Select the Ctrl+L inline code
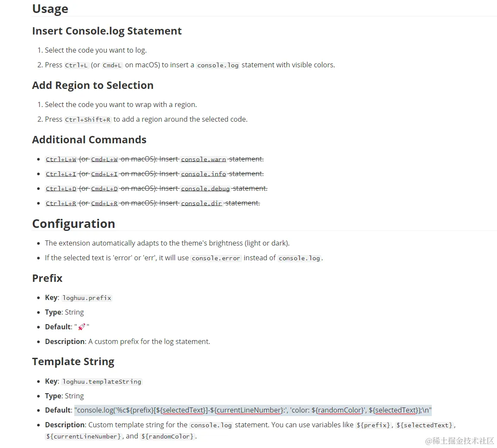The image size is (497, 448). [x=76, y=65]
